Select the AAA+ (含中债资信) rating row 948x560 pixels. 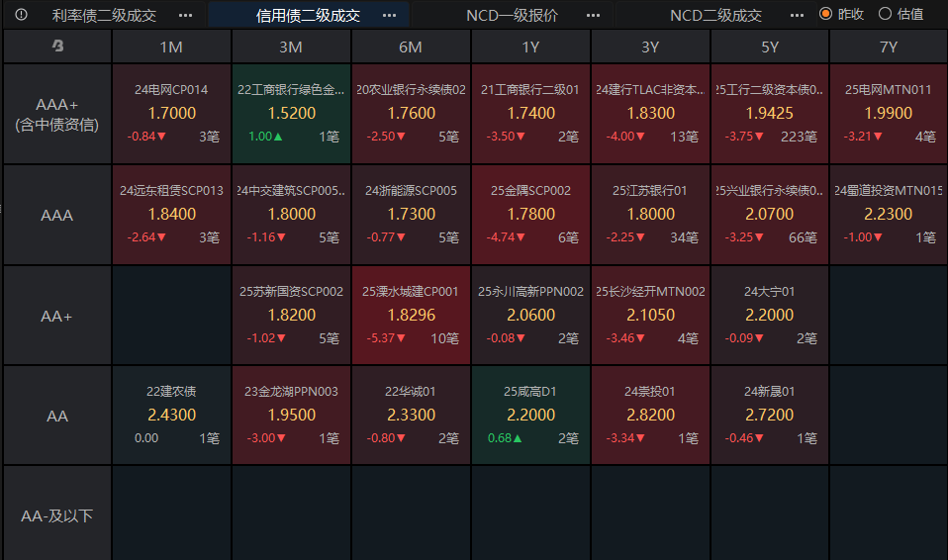coord(56,114)
